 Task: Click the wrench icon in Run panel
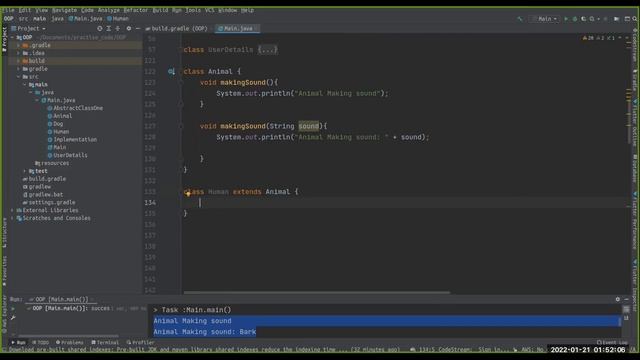(13, 318)
